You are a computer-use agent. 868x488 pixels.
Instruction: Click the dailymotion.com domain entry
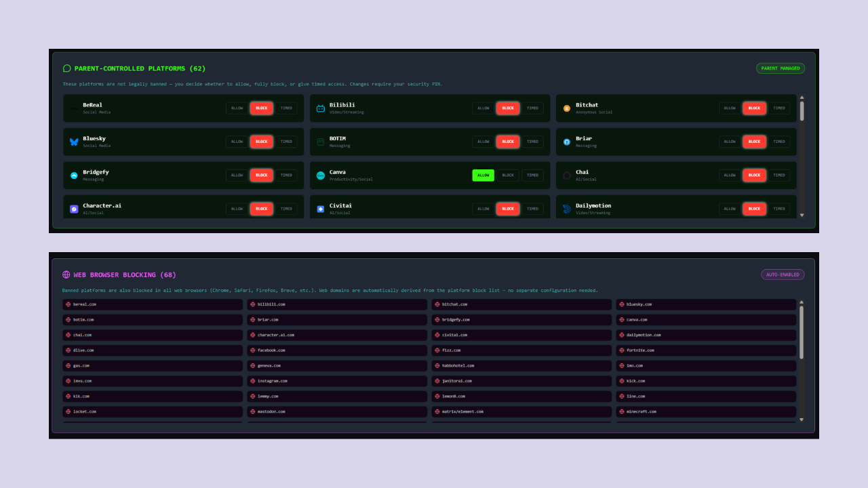706,335
